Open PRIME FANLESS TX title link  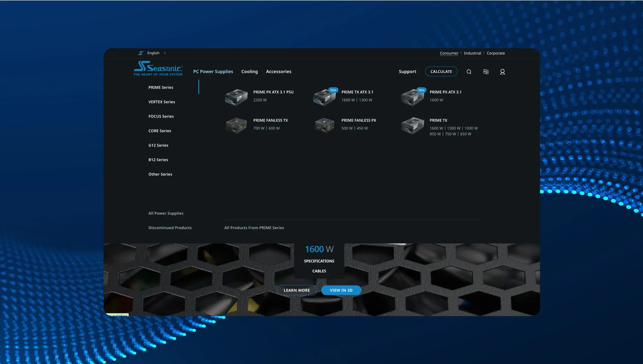point(270,120)
